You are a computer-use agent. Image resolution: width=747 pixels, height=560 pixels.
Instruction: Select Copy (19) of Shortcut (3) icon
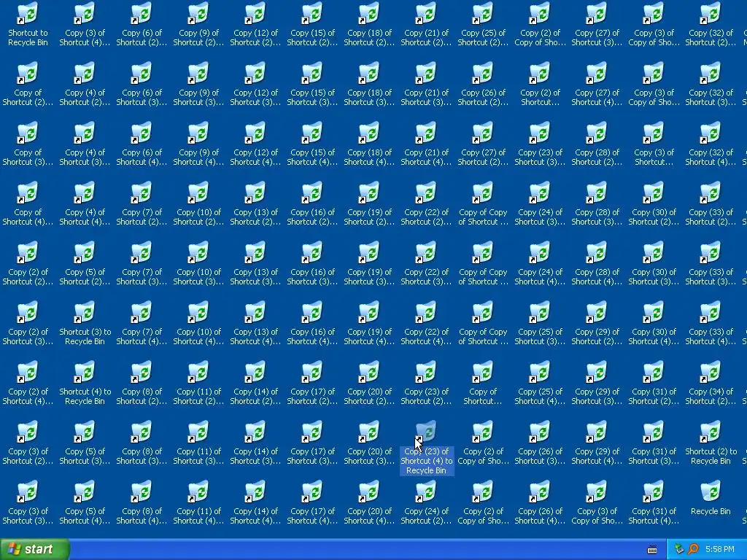(369, 263)
